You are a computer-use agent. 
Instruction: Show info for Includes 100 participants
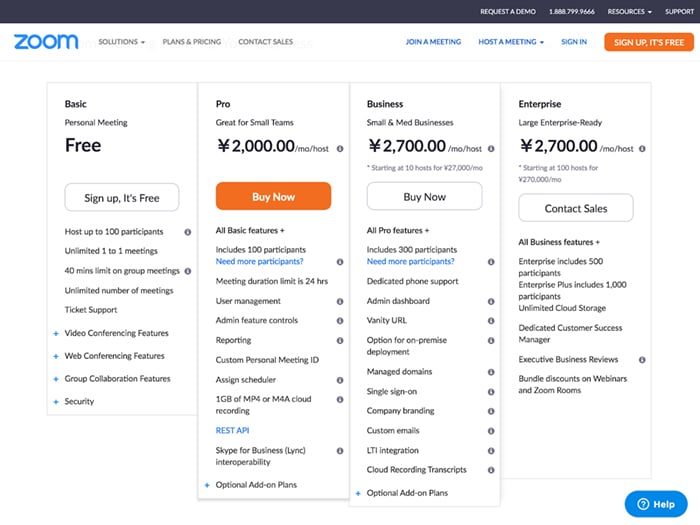(x=340, y=262)
